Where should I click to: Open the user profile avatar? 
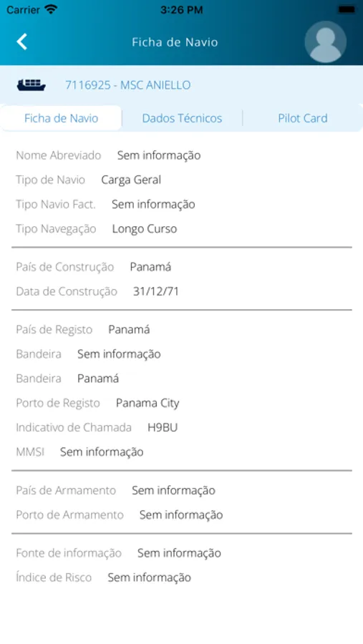click(325, 42)
